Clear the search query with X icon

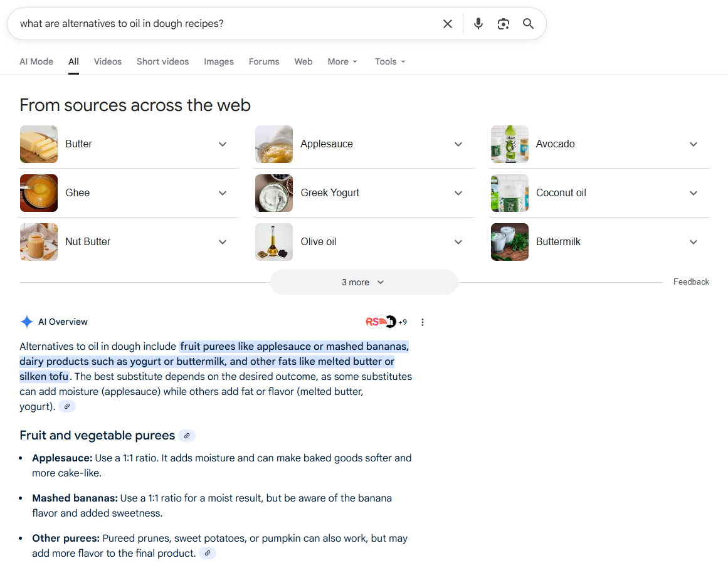tap(448, 24)
